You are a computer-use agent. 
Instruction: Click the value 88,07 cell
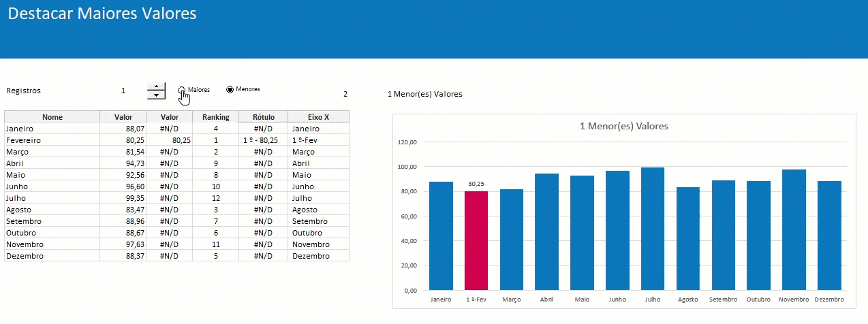coord(123,129)
